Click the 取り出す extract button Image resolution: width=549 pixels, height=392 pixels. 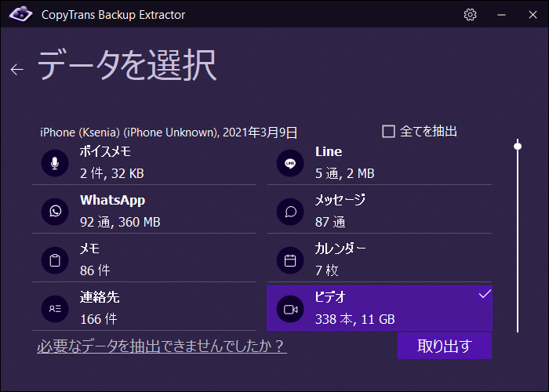click(445, 346)
